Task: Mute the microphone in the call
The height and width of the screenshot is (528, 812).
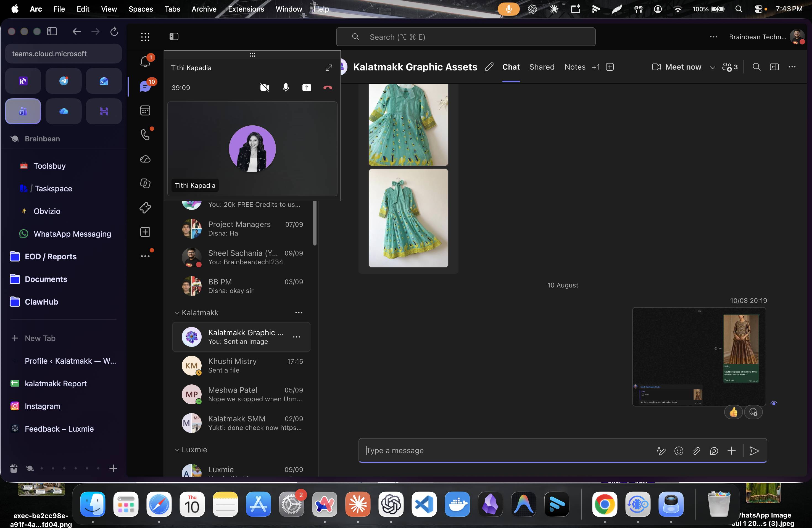Action: click(286, 88)
